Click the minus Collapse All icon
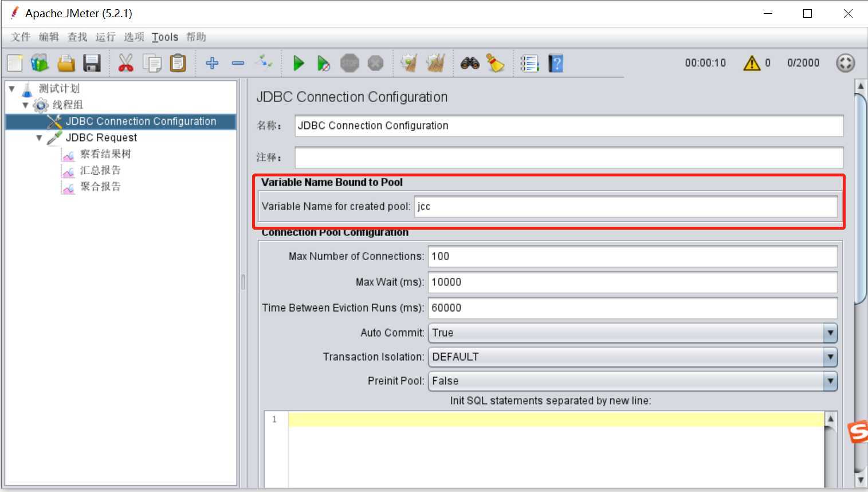868x492 pixels. point(238,63)
